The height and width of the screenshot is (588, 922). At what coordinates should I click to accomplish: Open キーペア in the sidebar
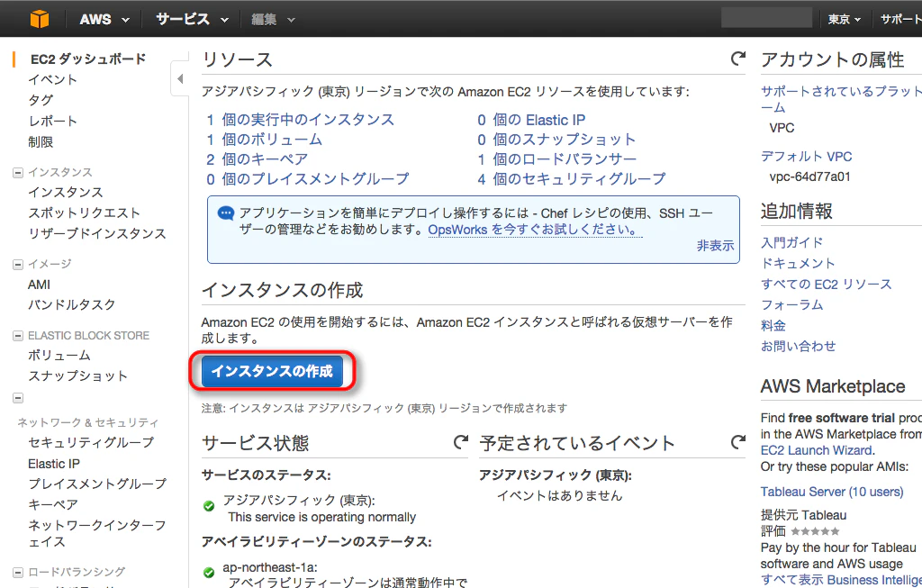[x=53, y=504]
